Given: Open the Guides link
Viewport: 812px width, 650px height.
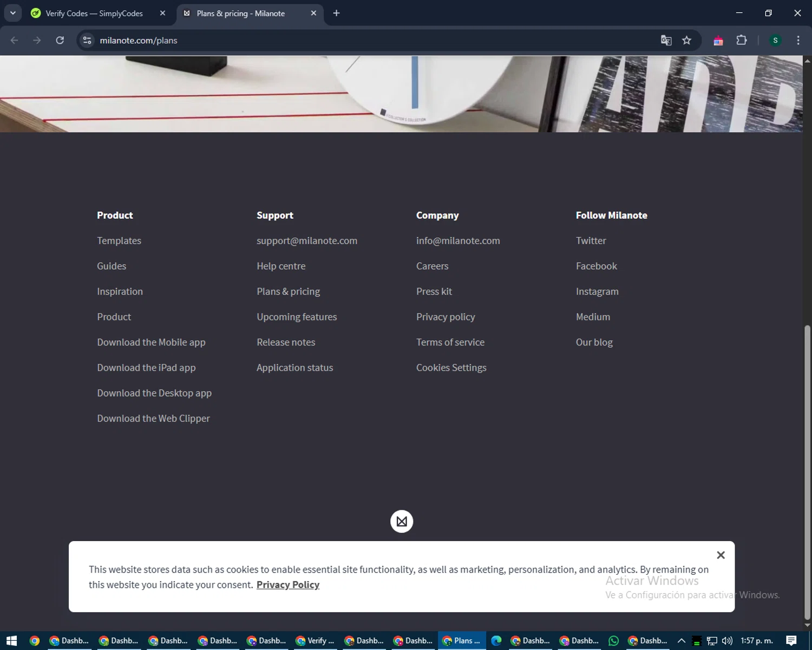Looking at the screenshot, I should [112, 266].
